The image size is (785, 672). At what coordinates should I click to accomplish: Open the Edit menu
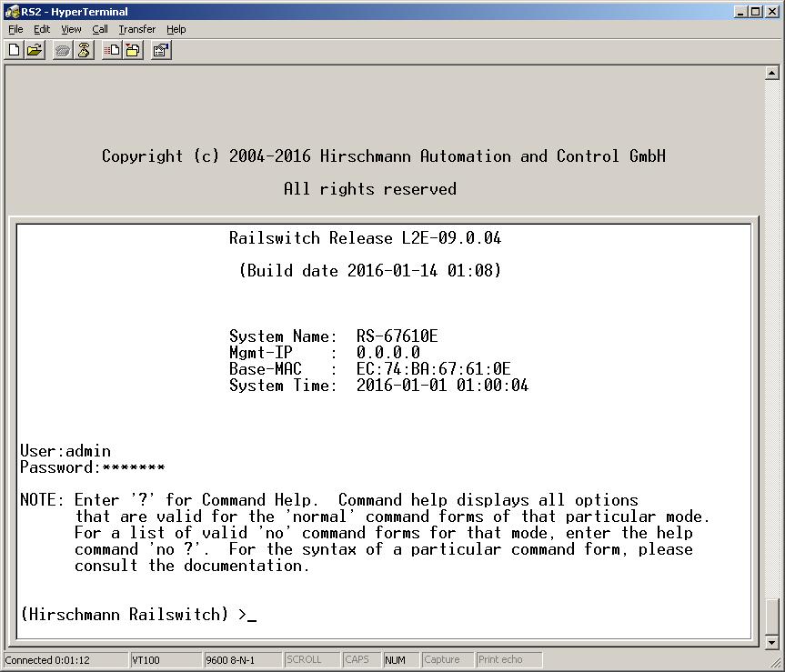click(42, 29)
